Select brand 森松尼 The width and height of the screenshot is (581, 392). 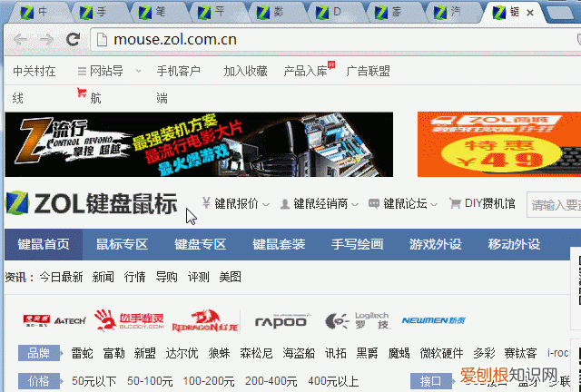(256, 353)
